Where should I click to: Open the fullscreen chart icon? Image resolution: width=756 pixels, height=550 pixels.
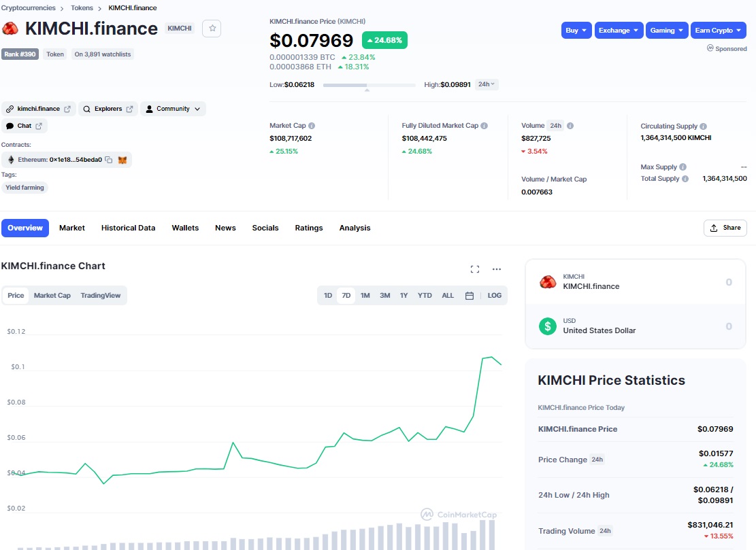tap(475, 269)
